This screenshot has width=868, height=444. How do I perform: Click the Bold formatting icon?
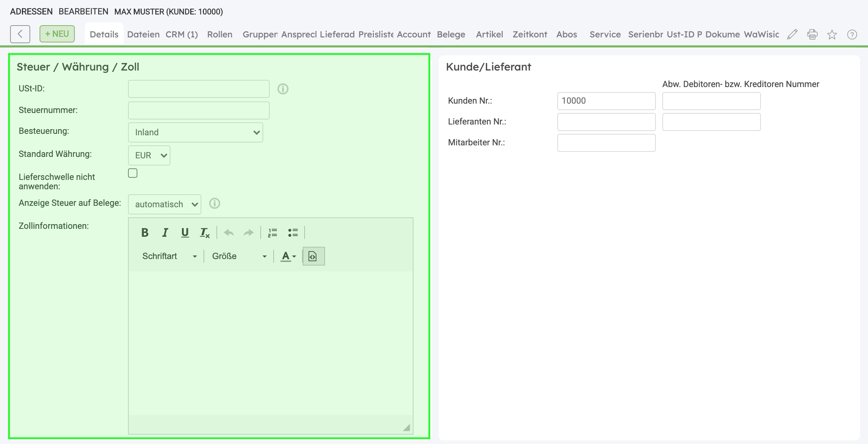click(x=145, y=233)
